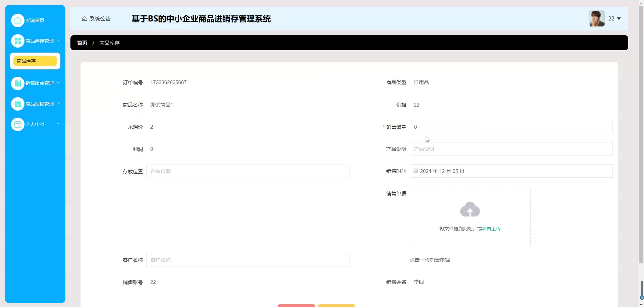Select the 商品库存 submenu item
The image size is (644, 307).
coord(35,61)
